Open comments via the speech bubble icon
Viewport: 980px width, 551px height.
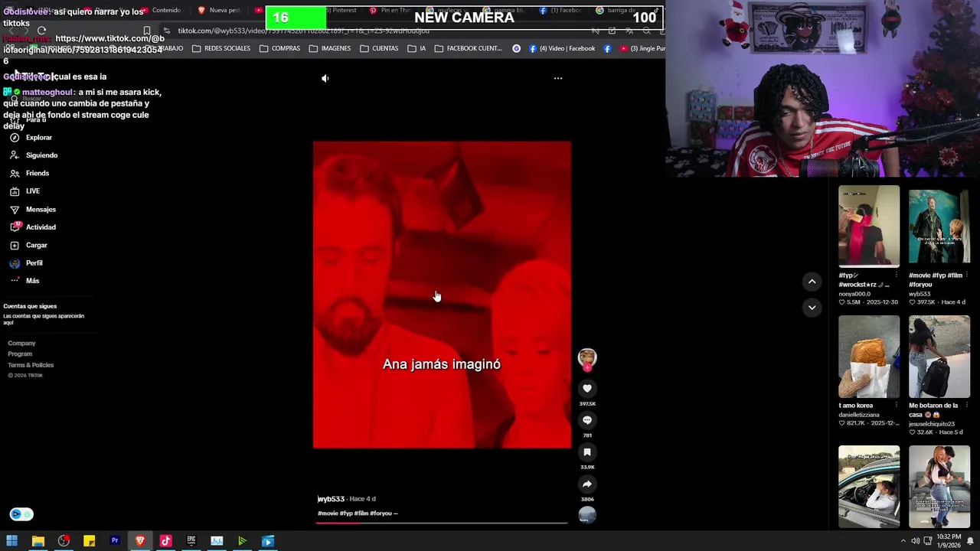point(587,420)
